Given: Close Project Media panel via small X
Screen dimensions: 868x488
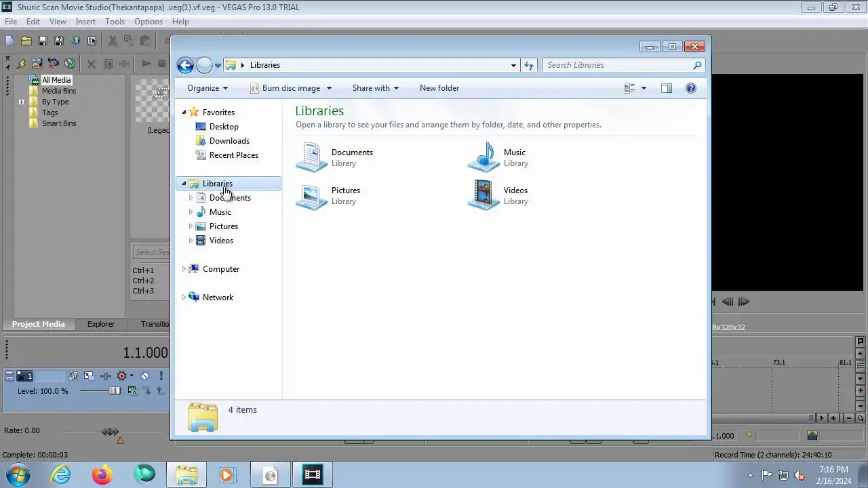Looking at the screenshot, I should [x=7, y=60].
